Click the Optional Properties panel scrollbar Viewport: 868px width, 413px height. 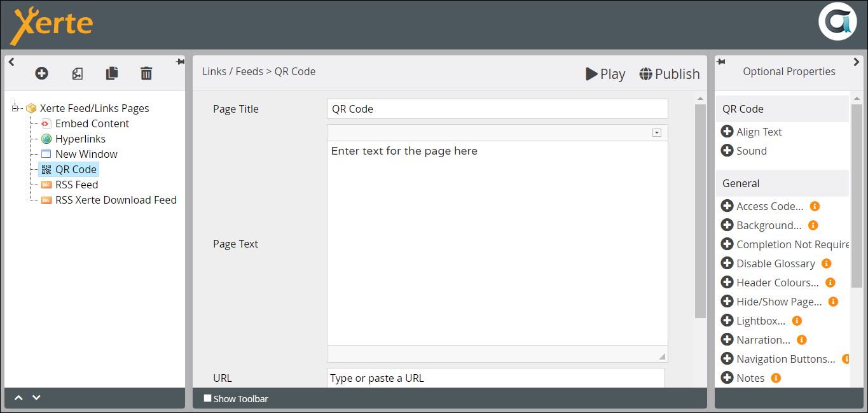click(x=857, y=191)
